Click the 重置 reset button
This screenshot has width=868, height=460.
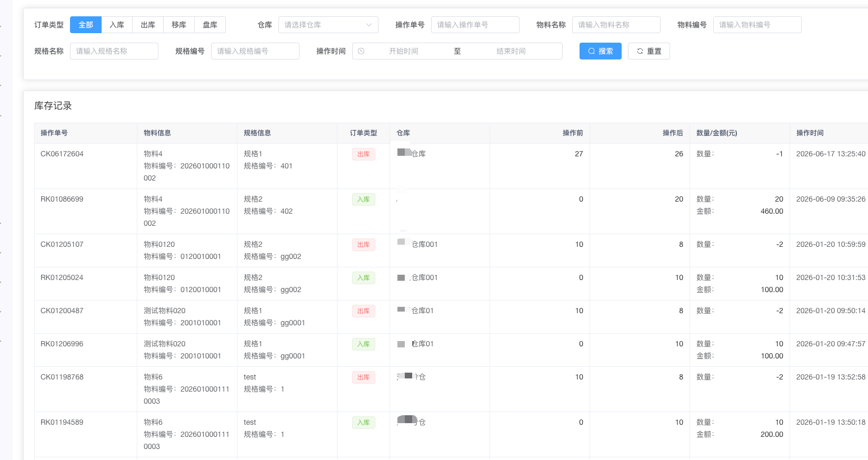649,51
